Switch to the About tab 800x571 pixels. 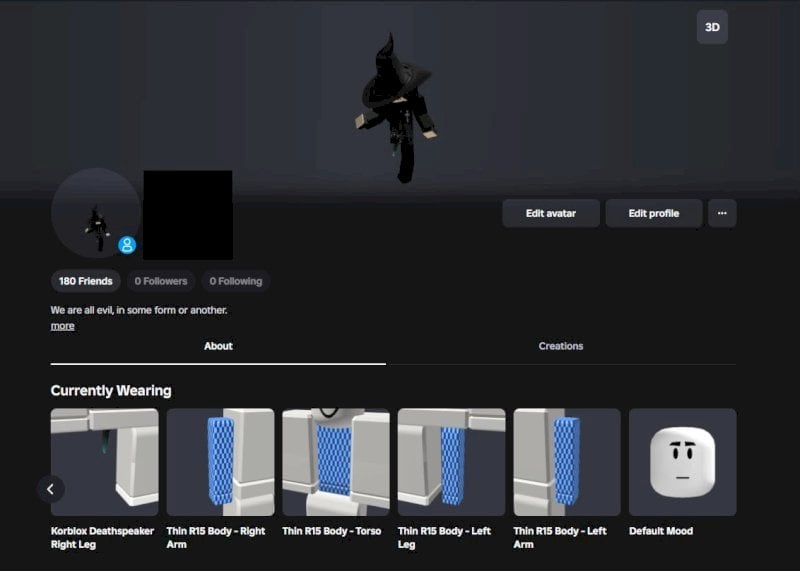click(218, 346)
